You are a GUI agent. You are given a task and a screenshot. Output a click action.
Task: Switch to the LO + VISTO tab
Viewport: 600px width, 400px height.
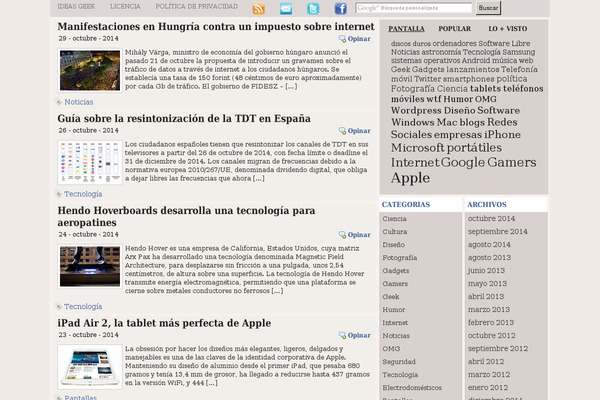pyautogui.click(x=507, y=29)
